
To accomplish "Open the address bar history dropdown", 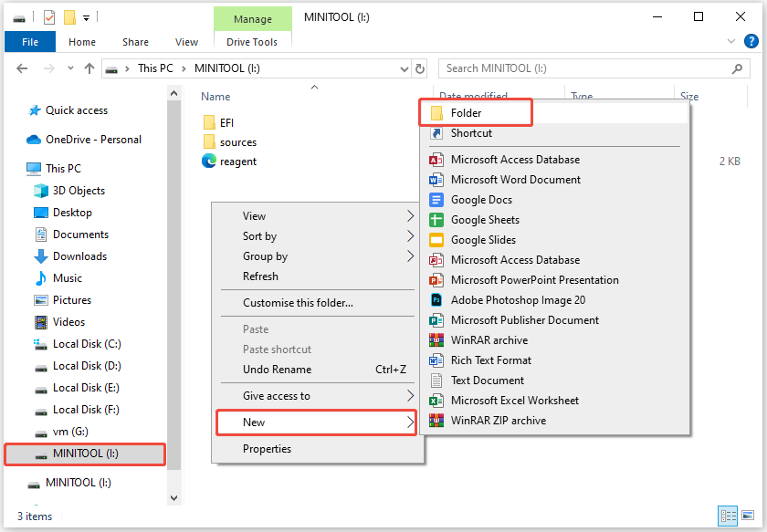I will pos(405,69).
